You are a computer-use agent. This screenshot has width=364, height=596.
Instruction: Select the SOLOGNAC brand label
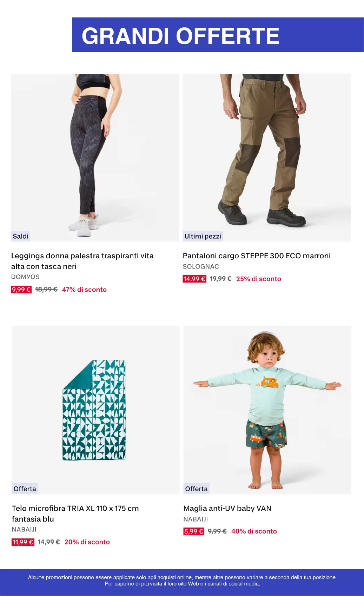coord(201,266)
